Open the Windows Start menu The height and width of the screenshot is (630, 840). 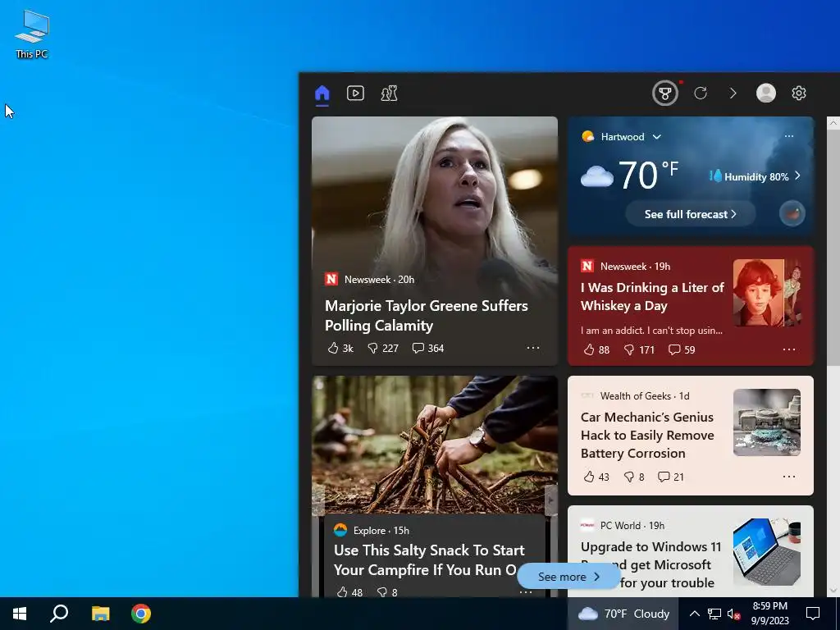pos(20,614)
